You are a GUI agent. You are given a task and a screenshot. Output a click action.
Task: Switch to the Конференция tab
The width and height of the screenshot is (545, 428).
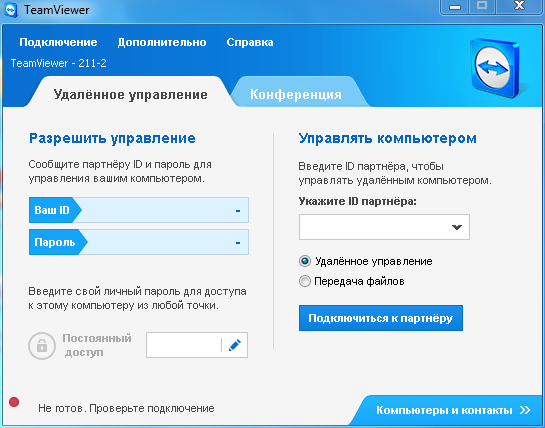pyautogui.click(x=296, y=94)
